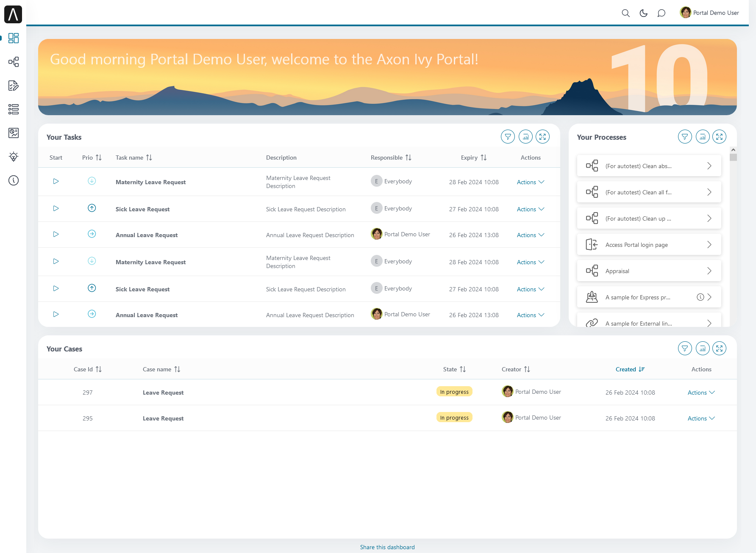
Task: Sort cases by State column
Action: [x=463, y=369]
